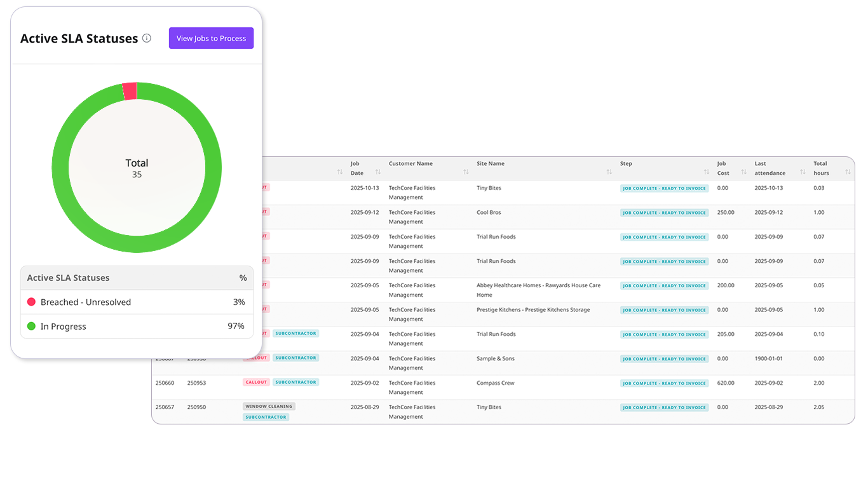
Task: Open the Sample & Sons site row
Action: click(496, 359)
